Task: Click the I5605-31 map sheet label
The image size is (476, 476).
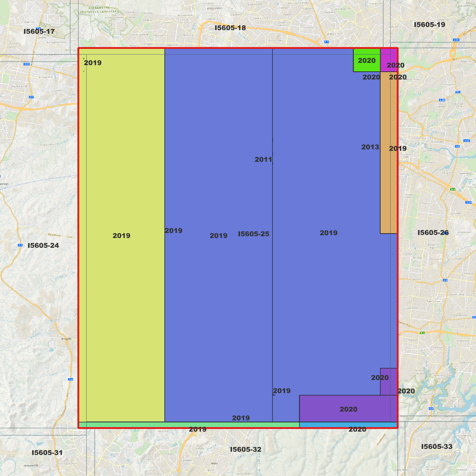Action: 47,453
